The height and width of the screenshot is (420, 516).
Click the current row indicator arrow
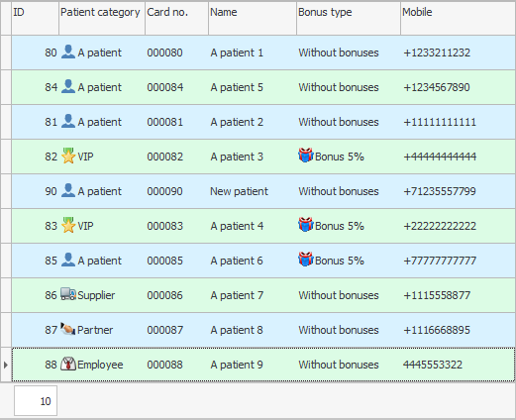[x=6, y=365]
